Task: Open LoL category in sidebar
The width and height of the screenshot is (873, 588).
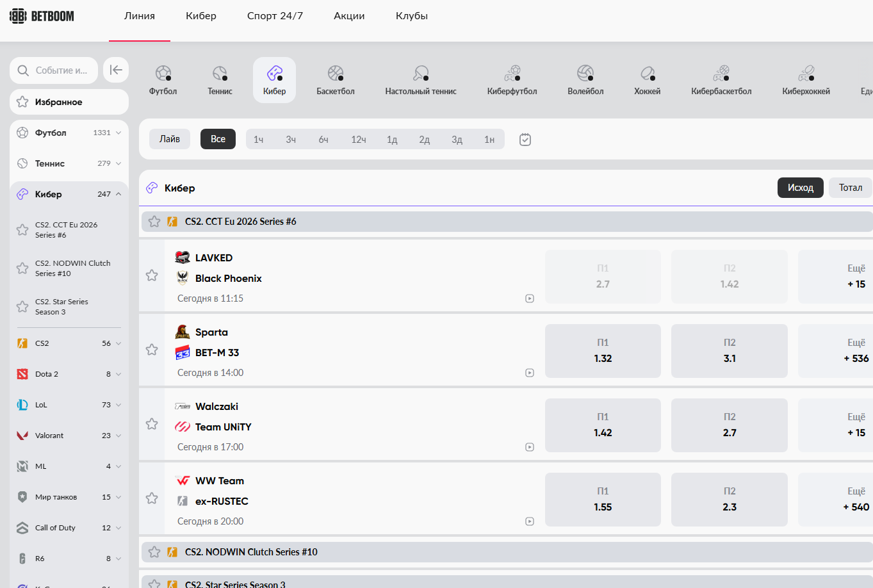Action: (x=69, y=405)
